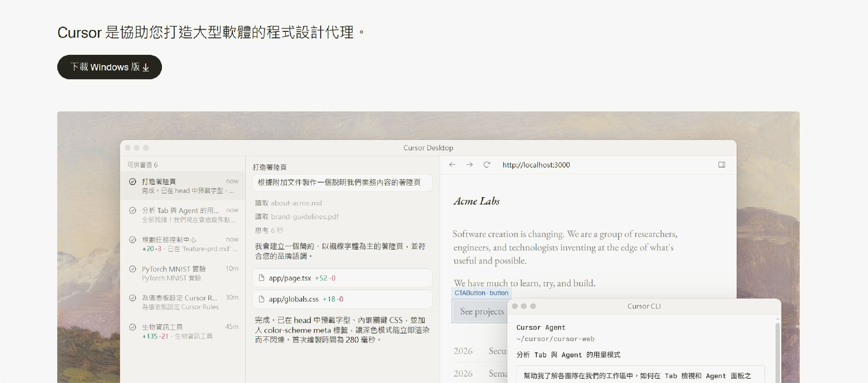Click check icon beside PyTorch MNIST 實驗

click(x=133, y=269)
